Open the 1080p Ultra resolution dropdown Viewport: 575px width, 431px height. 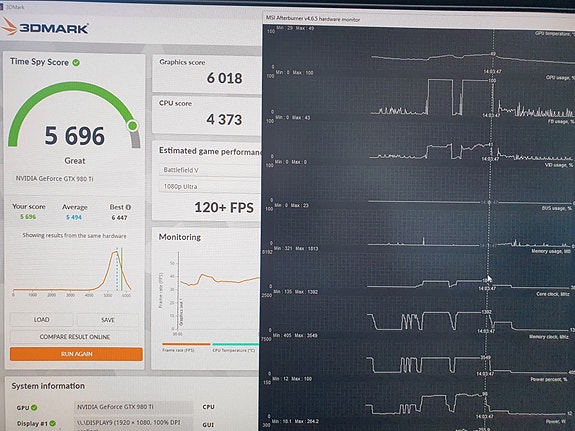click(x=210, y=186)
